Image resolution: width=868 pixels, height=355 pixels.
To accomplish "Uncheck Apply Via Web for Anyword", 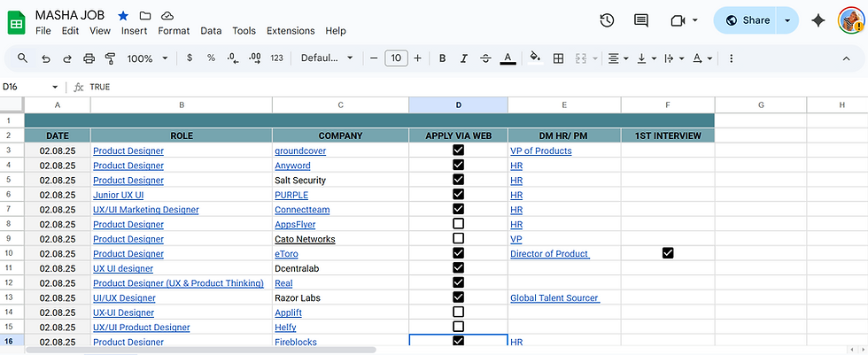I will tap(459, 165).
